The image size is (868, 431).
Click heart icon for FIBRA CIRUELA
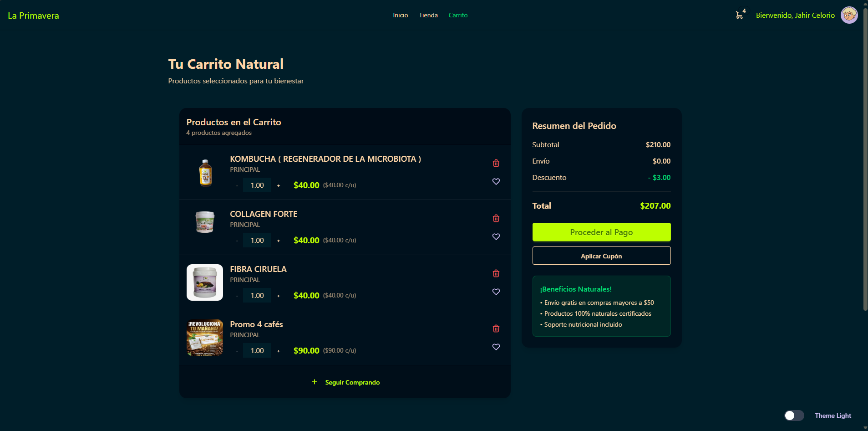click(496, 292)
